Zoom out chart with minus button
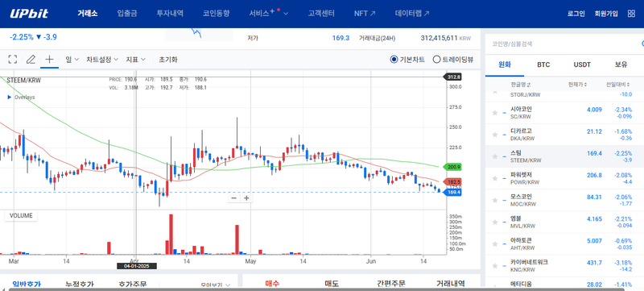644x291 pixels. tap(233, 198)
